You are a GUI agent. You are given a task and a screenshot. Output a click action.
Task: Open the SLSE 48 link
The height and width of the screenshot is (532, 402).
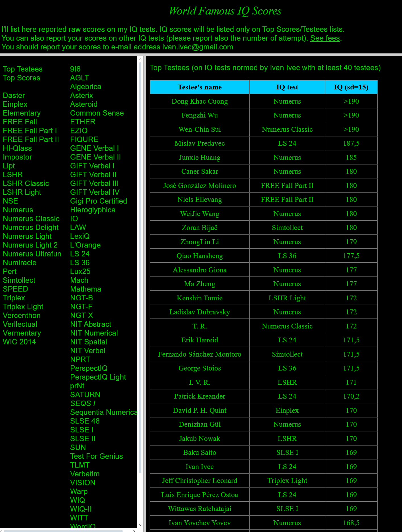[x=85, y=421]
